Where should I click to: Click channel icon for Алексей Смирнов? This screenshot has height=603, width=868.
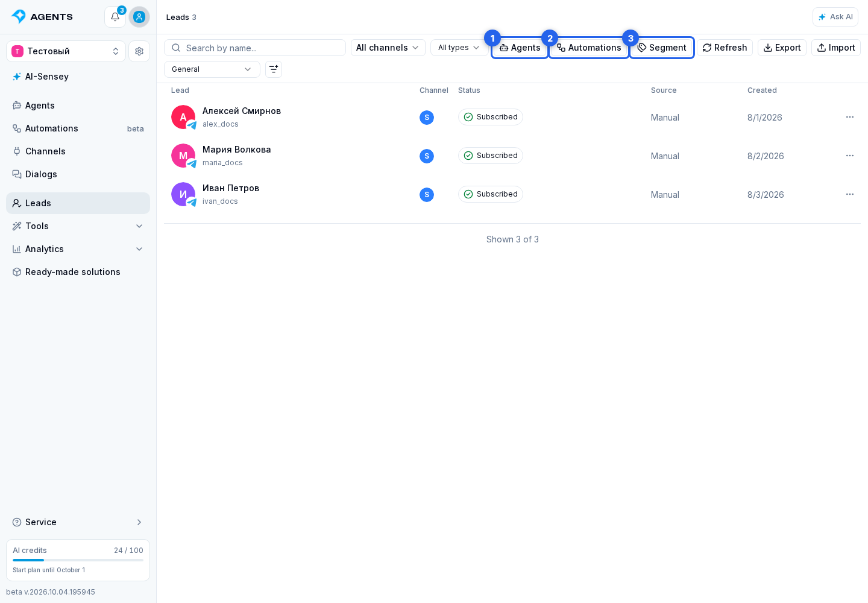point(427,118)
